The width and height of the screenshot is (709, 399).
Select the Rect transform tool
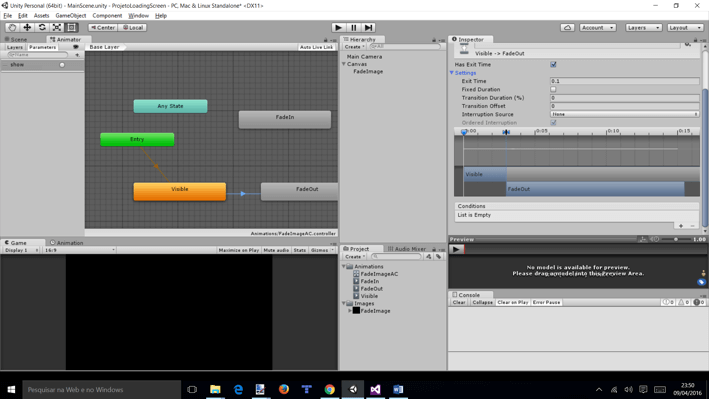71,28
